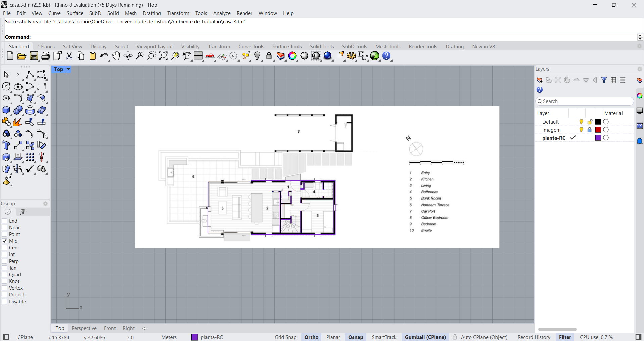
Task: Click the New Layer icon in Layers panel
Action: (540, 80)
